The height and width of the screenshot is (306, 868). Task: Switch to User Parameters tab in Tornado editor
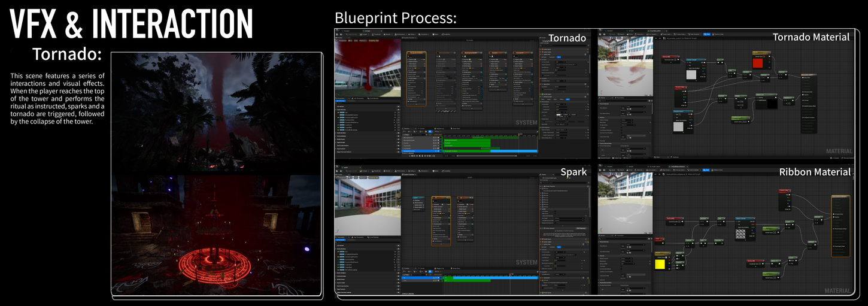pyautogui.click(x=358, y=98)
